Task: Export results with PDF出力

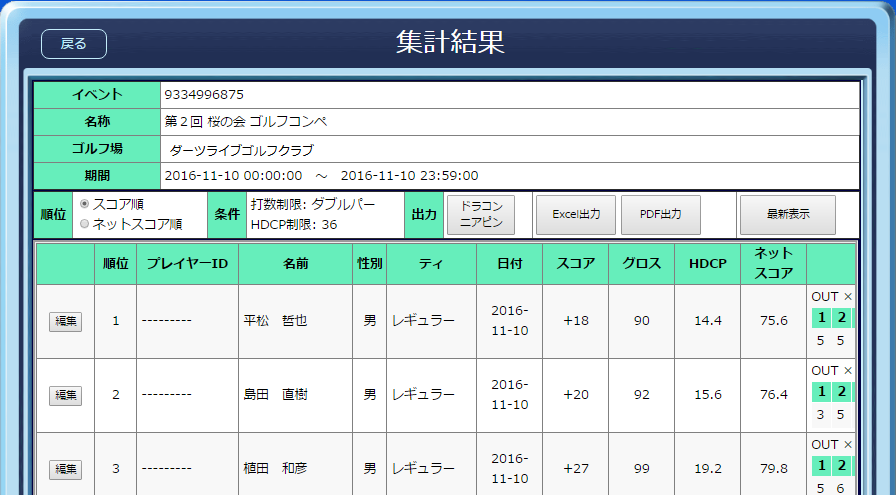Action: pos(660,215)
